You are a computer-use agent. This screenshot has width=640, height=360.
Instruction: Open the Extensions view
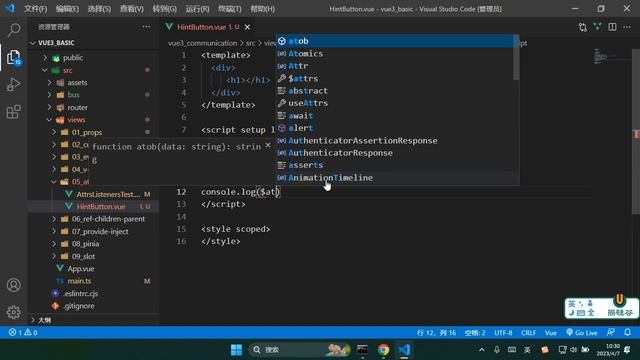(13, 112)
